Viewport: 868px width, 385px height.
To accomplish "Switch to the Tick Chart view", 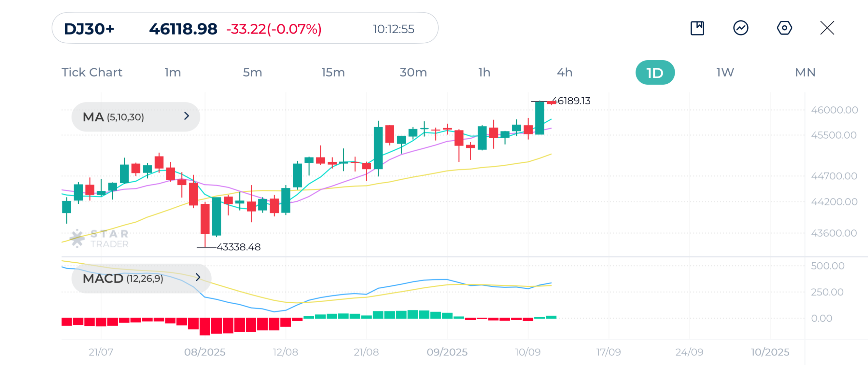I will point(92,73).
